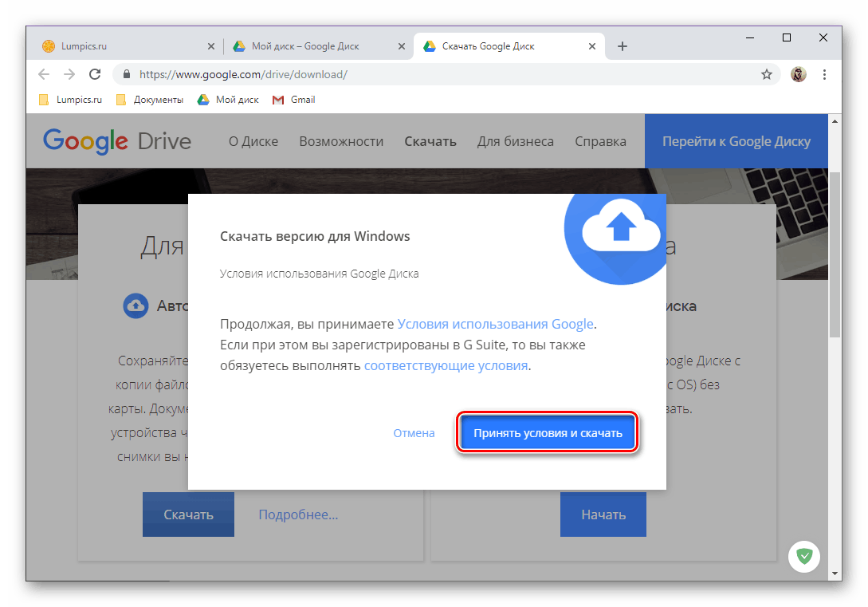The width and height of the screenshot is (868, 607).
Task: Open the Для бизнеса page
Action: click(x=516, y=141)
